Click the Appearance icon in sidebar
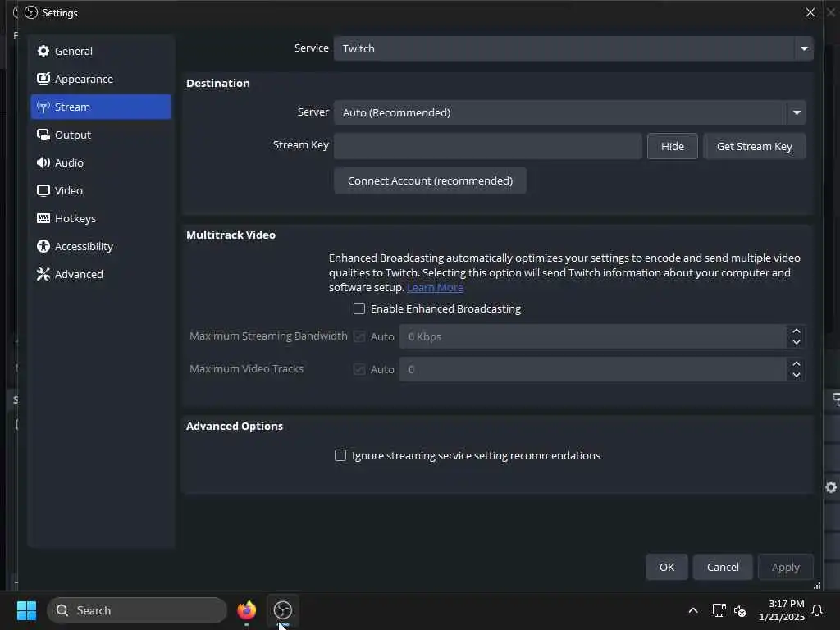The image size is (840, 630). [43, 79]
